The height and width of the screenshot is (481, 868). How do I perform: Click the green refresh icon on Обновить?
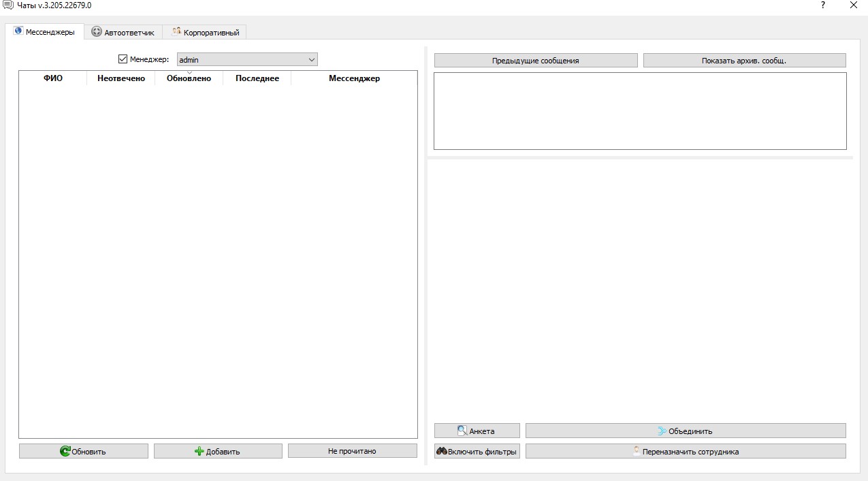coord(65,451)
